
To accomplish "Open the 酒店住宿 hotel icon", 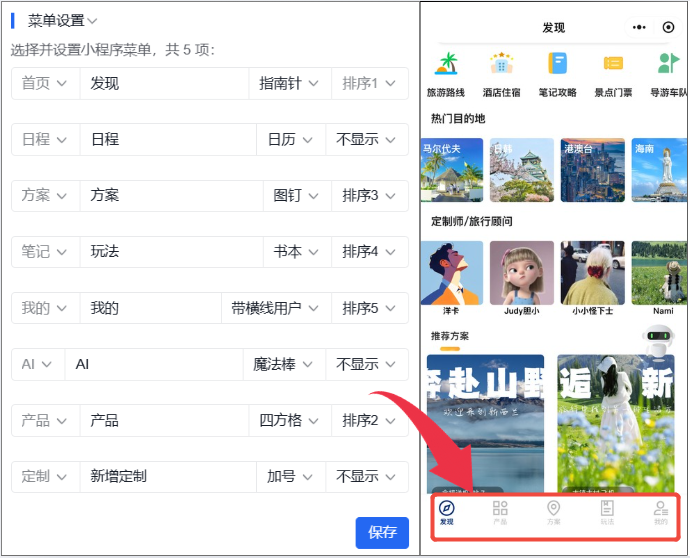I will (x=500, y=64).
